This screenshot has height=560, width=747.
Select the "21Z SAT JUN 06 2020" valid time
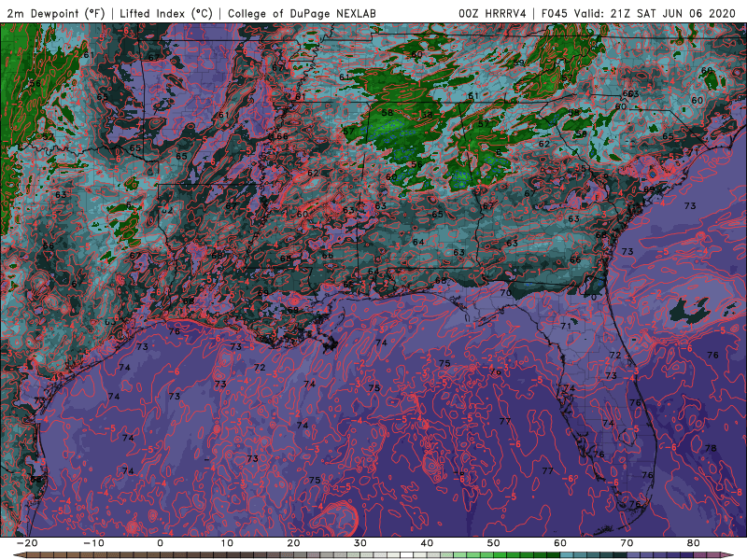tap(673, 14)
